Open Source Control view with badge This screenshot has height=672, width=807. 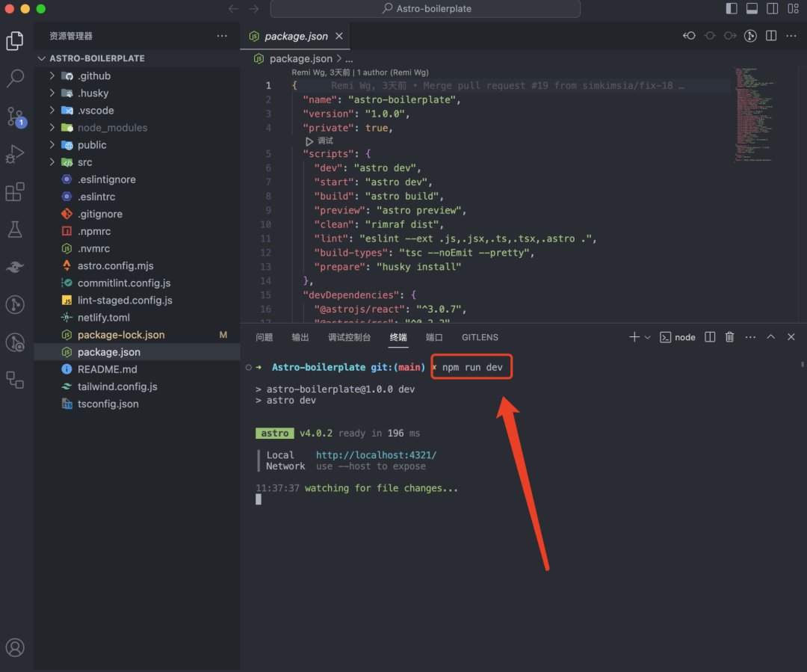15,116
